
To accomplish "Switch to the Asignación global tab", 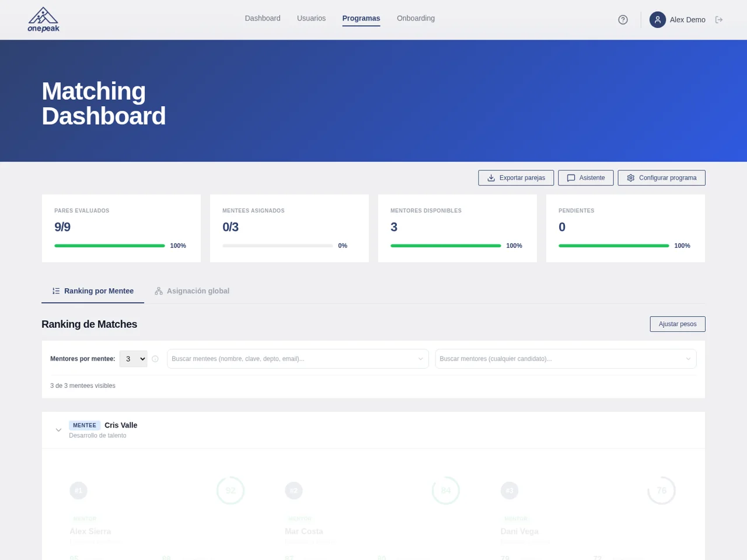I will (192, 291).
